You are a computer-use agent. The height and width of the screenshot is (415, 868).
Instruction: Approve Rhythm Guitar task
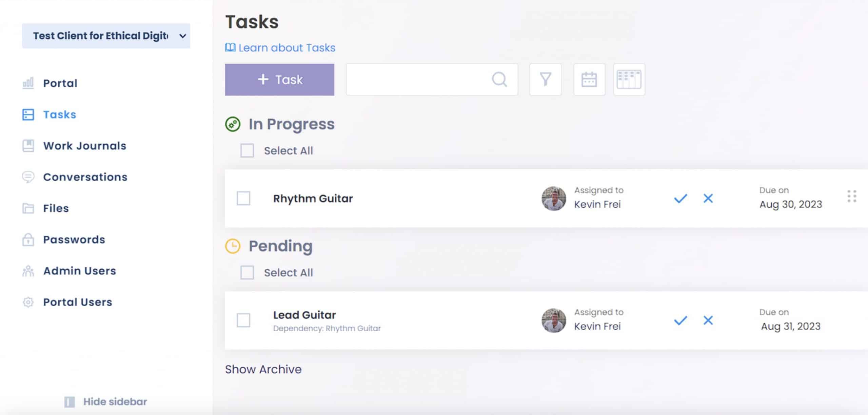(x=680, y=198)
